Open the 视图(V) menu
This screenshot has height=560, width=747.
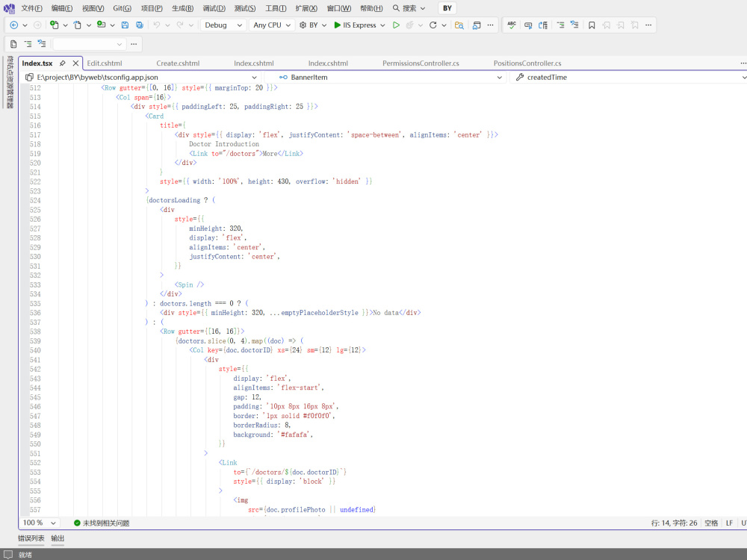(x=93, y=8)
